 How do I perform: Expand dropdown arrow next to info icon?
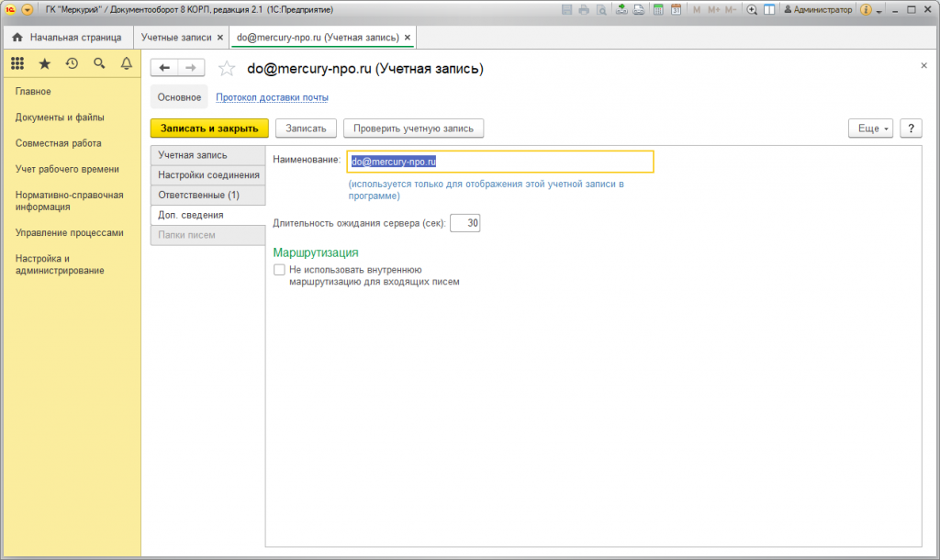coord(879,10)
